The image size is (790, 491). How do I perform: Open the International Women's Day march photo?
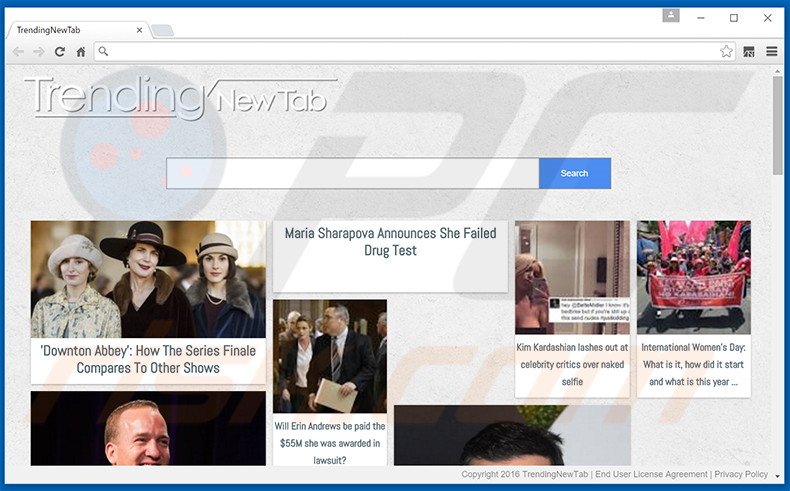point(694,277)
